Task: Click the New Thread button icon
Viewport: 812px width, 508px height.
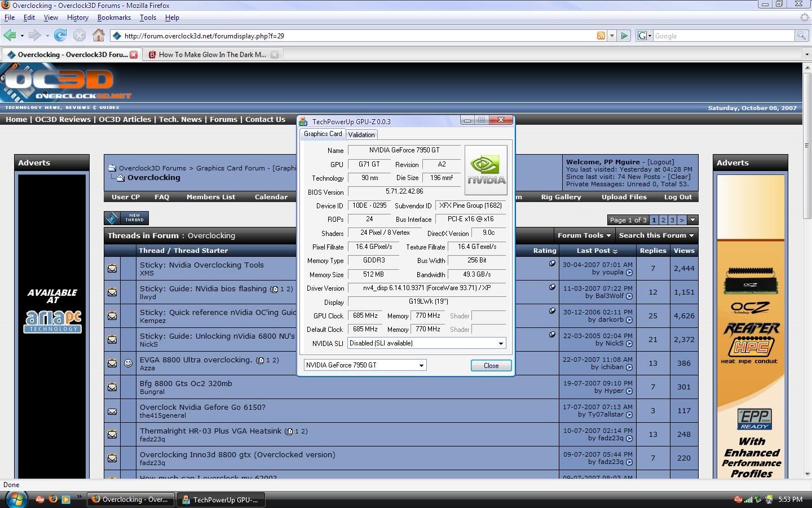Action: (x=126, y=218)
